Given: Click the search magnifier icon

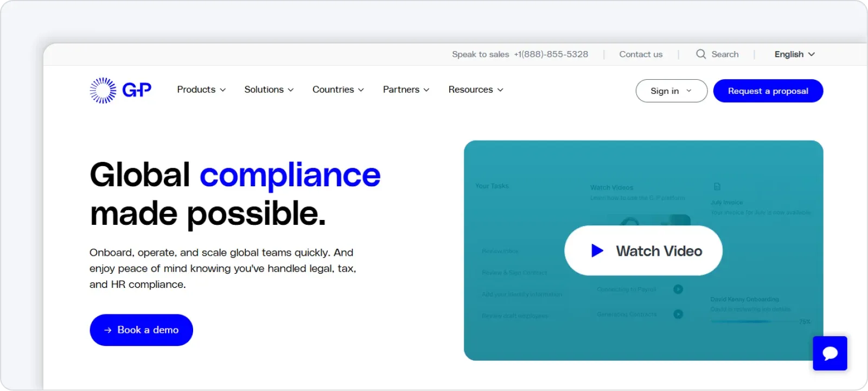Looking at the screenshot, I should pos(701,54).
